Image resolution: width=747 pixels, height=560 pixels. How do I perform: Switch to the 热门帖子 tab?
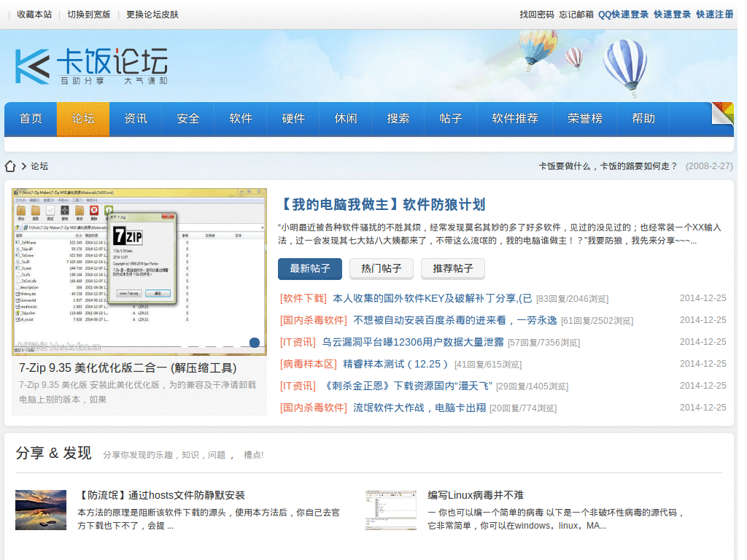[382, 268]
